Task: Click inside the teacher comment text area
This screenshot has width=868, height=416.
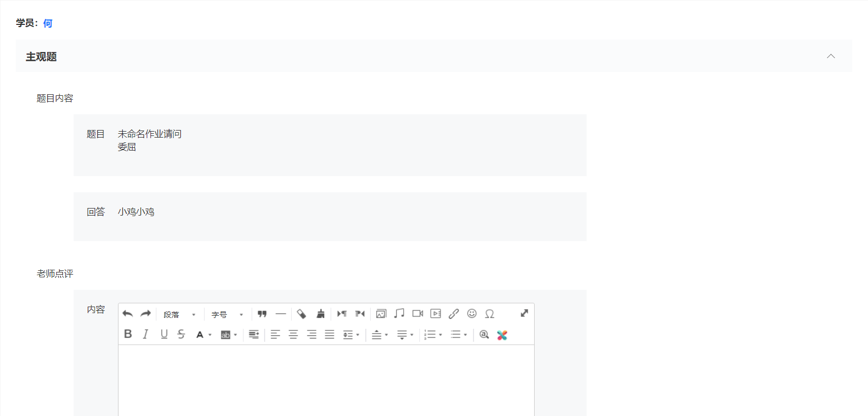Action: 326,380
